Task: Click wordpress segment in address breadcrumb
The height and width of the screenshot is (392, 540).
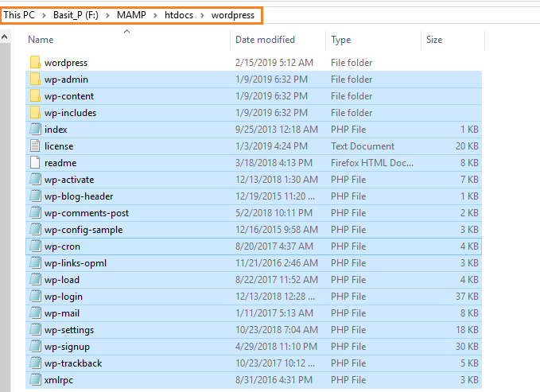Action: (x=233, y=15)
